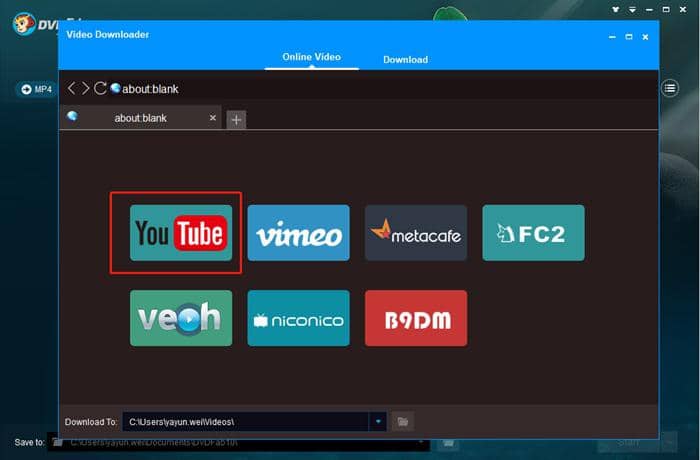Viewport: 700px width, 460px height.
Task: Close the DVDFab main window
Action: pos(683,9)
